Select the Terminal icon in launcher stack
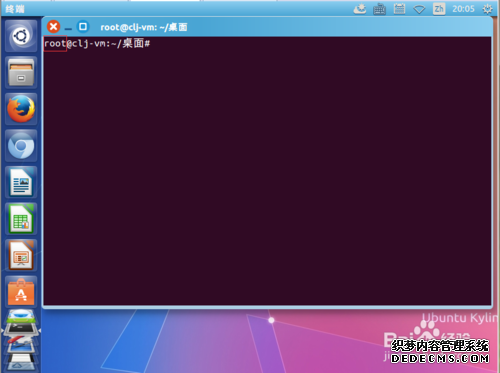The image size is (500, 373). click(x=21, y=328)
